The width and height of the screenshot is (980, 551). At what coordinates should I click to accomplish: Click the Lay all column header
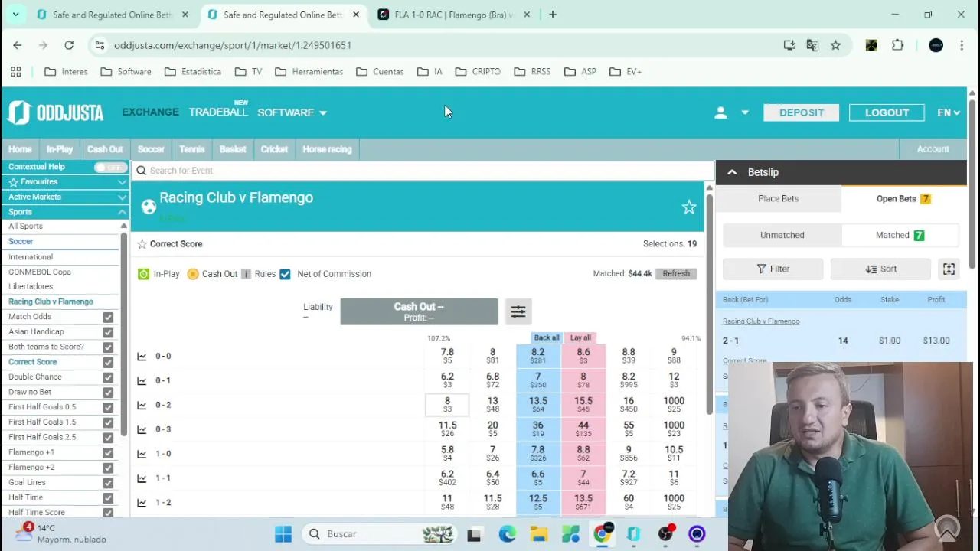(580, 337)
